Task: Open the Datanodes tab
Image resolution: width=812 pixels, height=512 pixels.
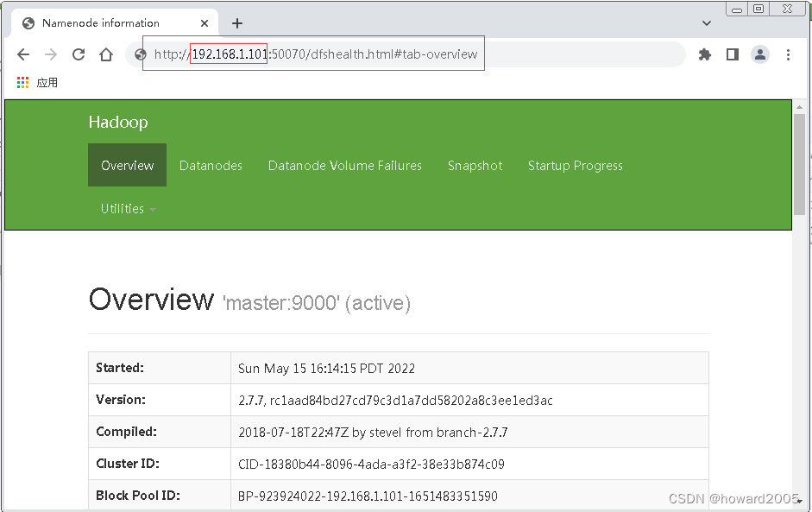Action: pos(211,165)
